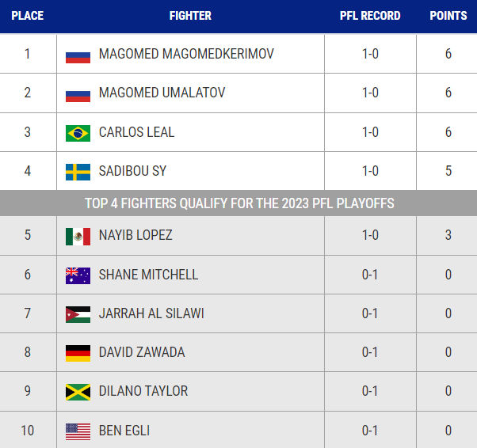Click the German flag beside David Zawada
The height and width of the screenshot is (448, 477).
[78, 353]
